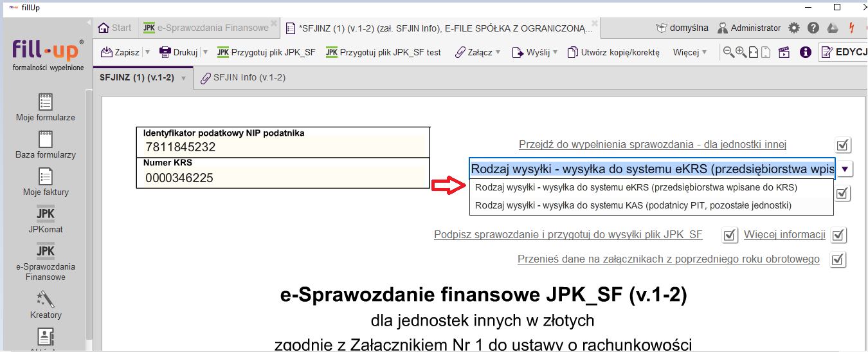
Task: Toggle checkbox beside Przejdź do wypełnienia sprawozdania
Action: tap(843, 145)
